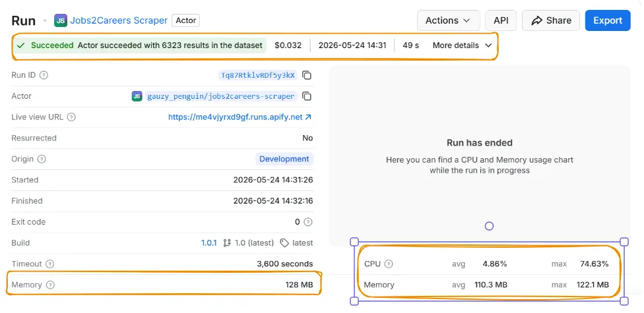
Task: Click the Run ID help icon
Action: pyautogui.click(x=44, y=75)
